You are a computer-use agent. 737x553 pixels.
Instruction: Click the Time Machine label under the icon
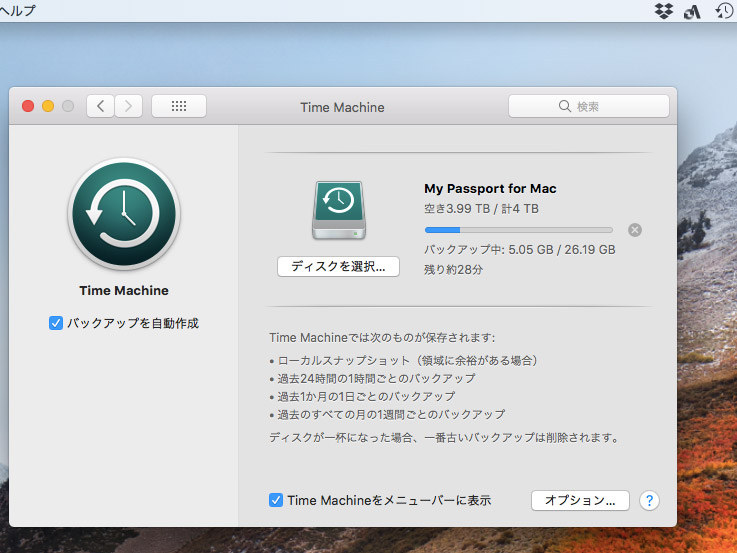click(x=124, y=290)
